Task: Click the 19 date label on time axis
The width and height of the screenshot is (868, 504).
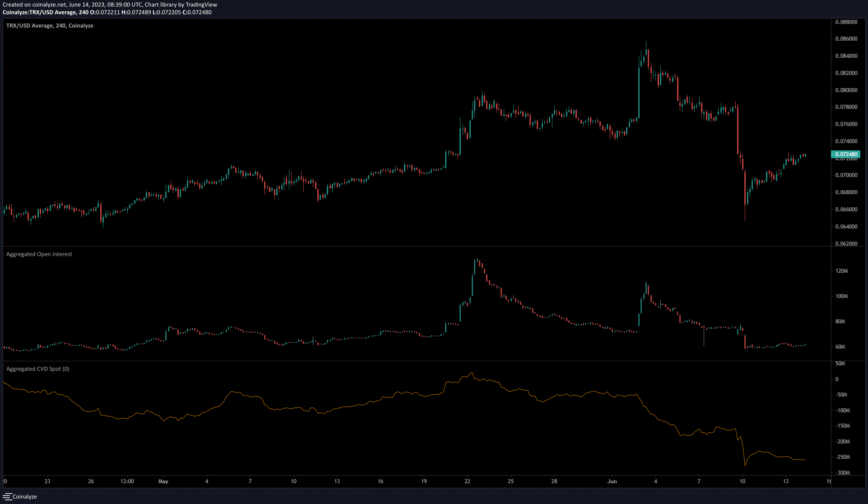Action: 424,481
